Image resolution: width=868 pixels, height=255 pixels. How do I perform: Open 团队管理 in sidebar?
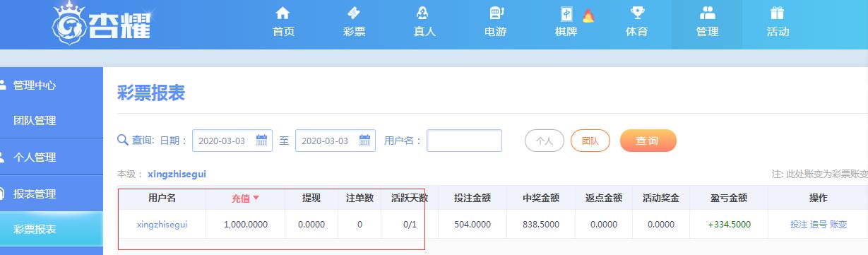coord(35,121)
